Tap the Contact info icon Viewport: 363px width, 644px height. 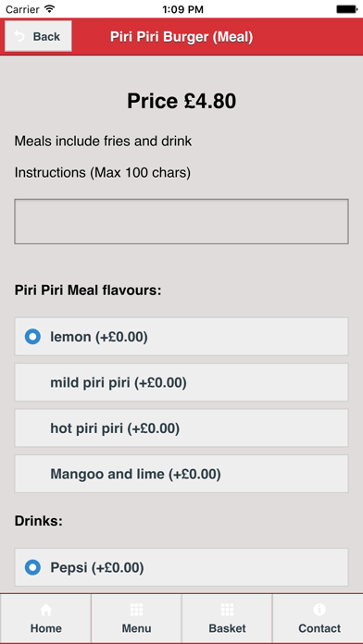[x=319, y=610]
